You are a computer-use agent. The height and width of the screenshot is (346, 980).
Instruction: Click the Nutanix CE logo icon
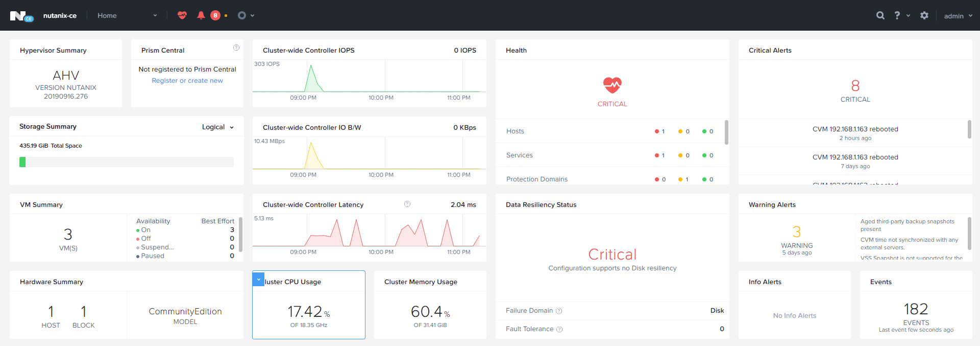coord(21,16)
